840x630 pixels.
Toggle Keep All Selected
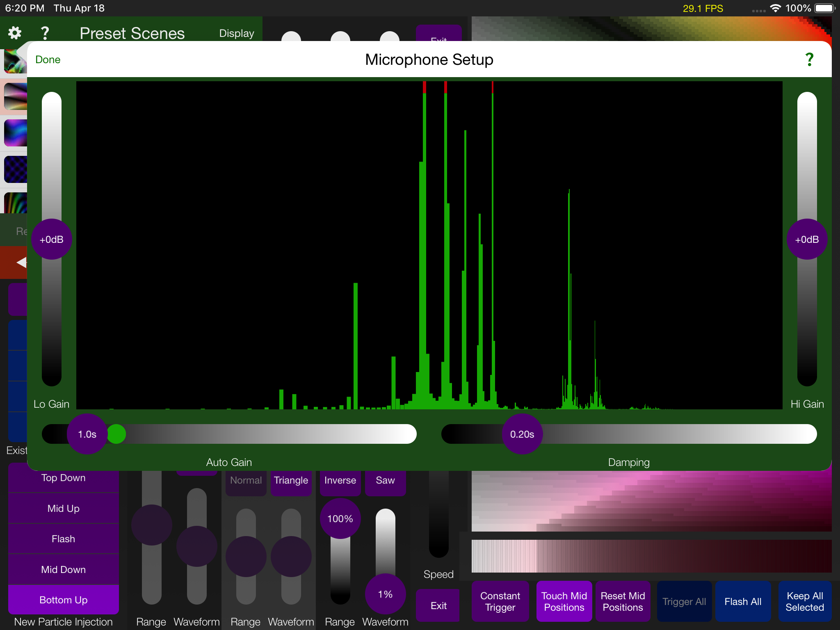(x=804, y=601)
